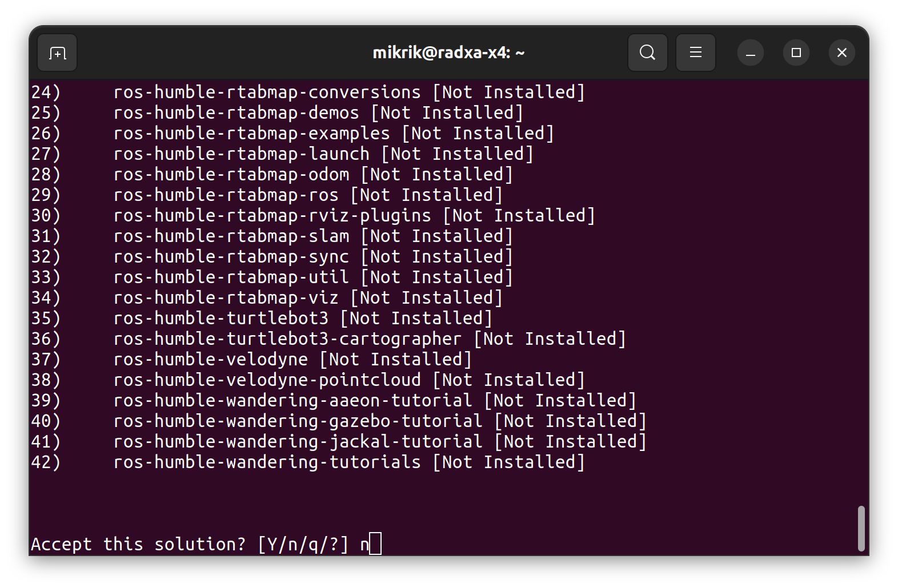Click the vertical scrollbar thumb

(x=861, y=528)
